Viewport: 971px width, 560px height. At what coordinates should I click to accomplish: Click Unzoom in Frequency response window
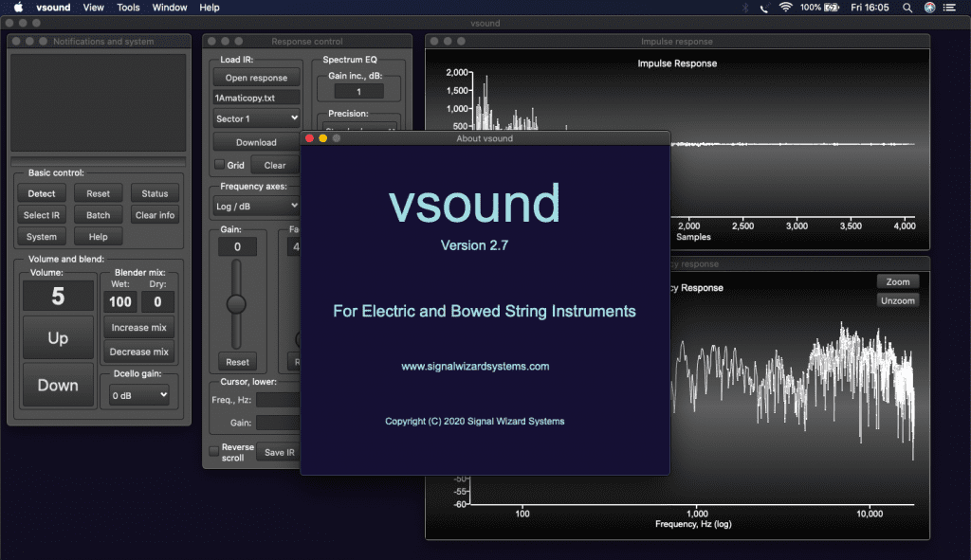click(x=898, y=300)
